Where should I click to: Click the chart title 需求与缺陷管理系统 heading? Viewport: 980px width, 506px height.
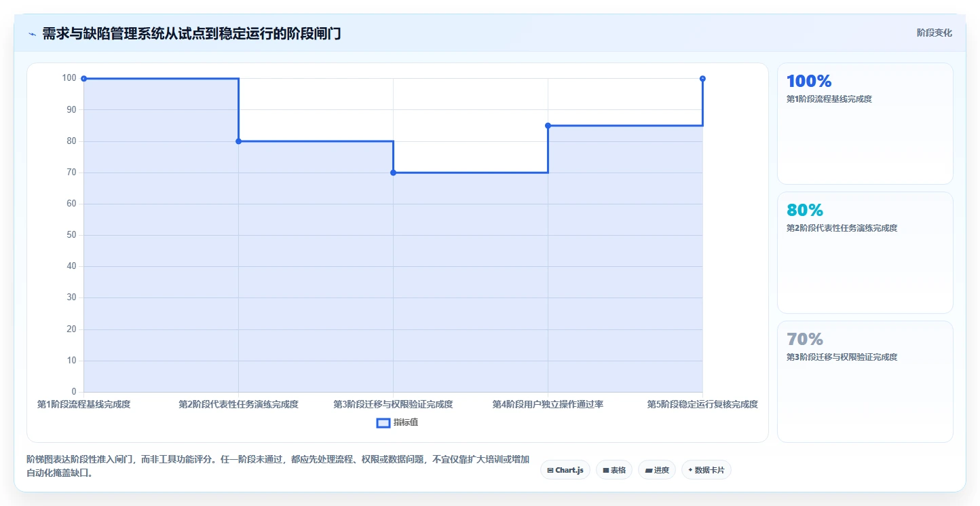[x=191, y=33]
